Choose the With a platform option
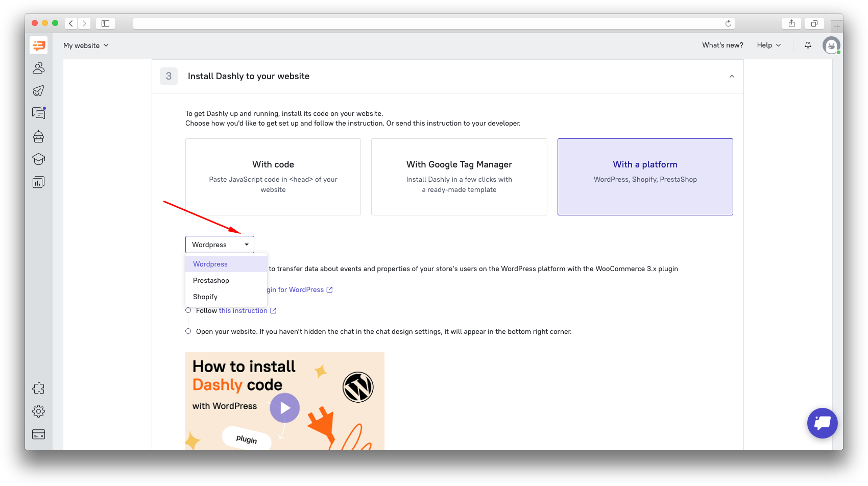 (645, 177)
